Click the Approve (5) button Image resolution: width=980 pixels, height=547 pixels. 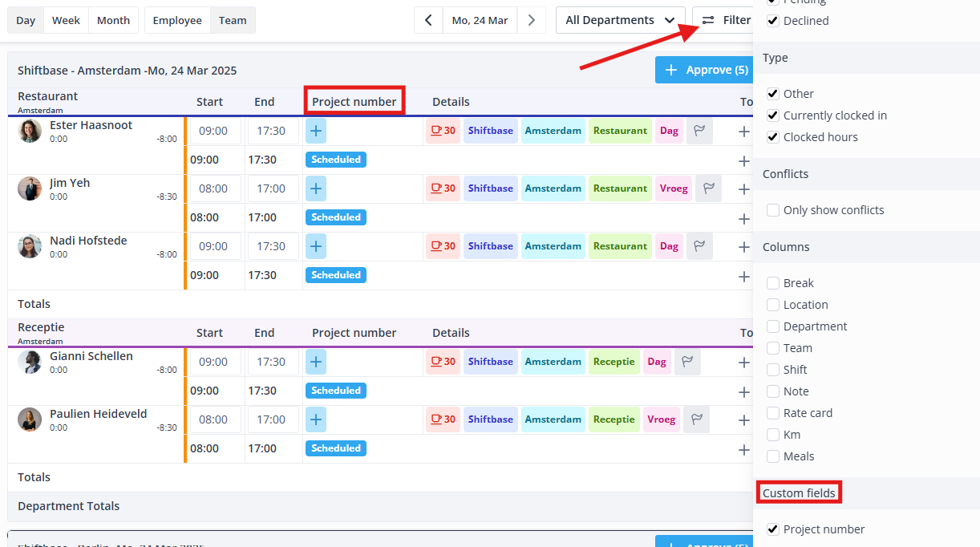pos(704,70)
